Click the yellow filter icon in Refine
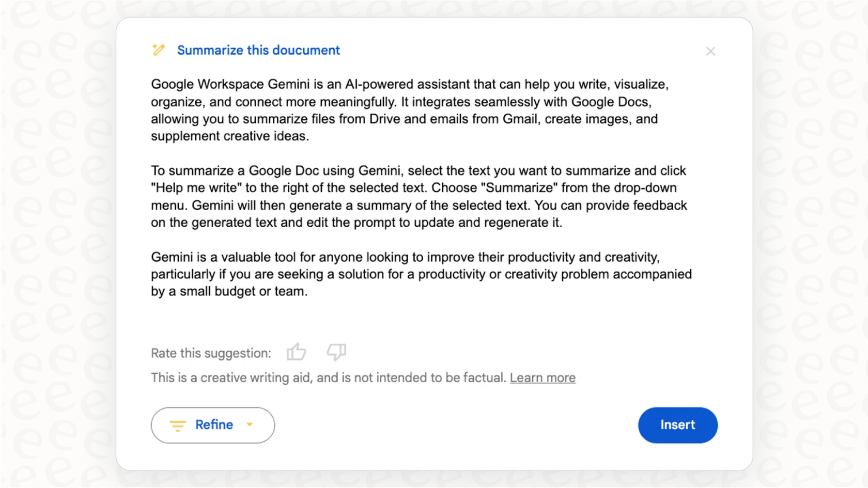 click(x=177, y=426)
